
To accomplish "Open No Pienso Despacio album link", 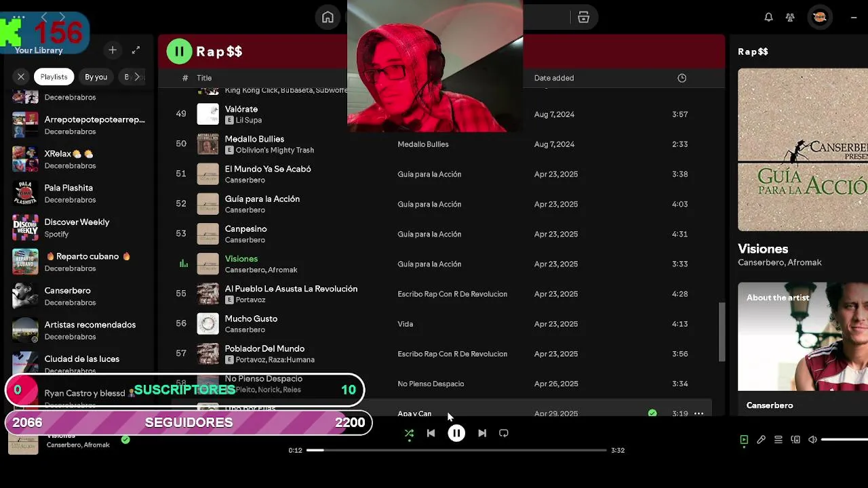I will (x=431, y=384).
